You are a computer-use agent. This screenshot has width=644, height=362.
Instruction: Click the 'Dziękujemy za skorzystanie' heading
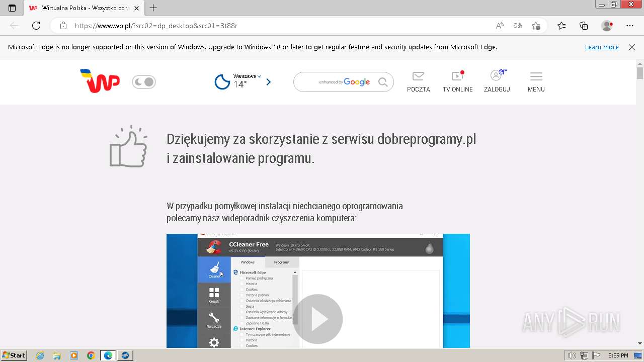coord(321,148)
